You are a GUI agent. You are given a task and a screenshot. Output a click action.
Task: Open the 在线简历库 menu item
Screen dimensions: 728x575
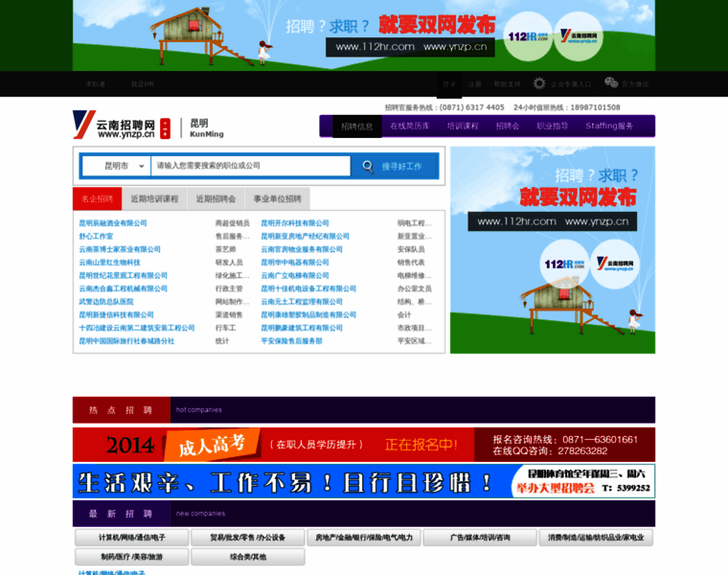coord(410,126)
